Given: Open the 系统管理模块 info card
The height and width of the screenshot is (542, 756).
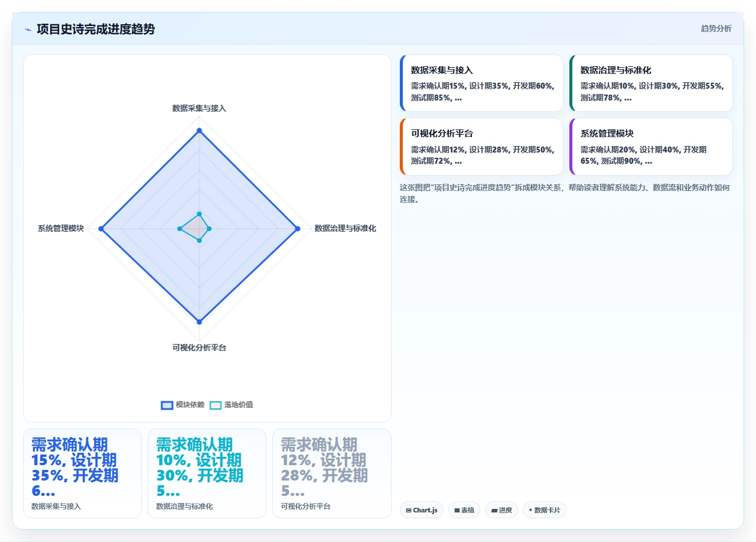Looking at the screenshot, I should 651,147.
